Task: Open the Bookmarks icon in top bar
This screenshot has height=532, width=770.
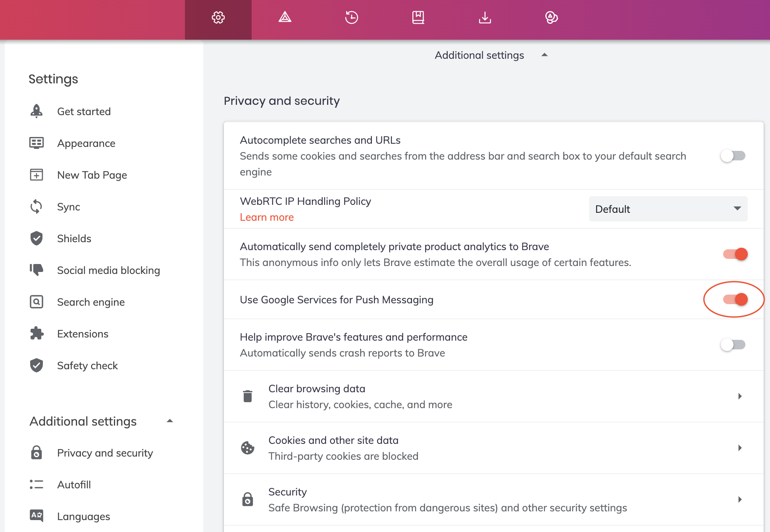Action: 418,17
